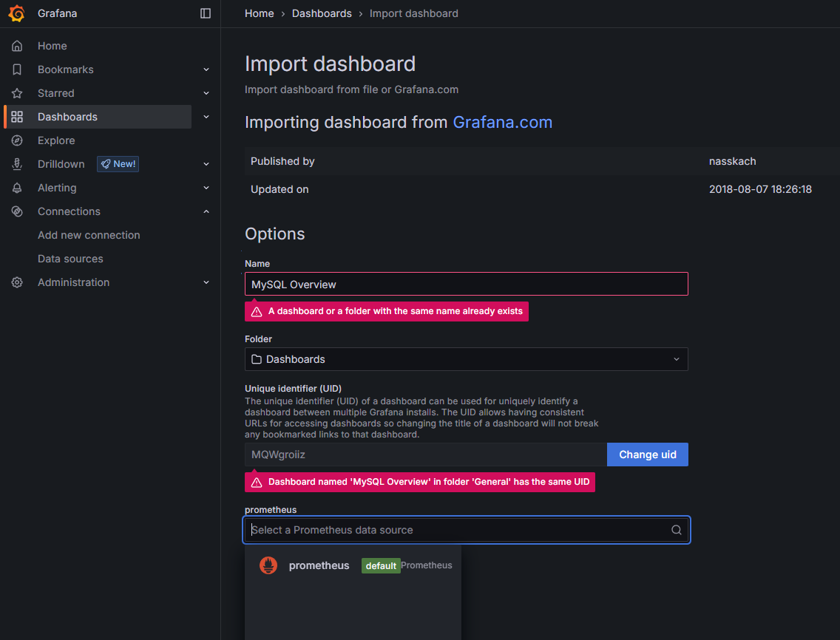Click the Starred star icon

point(17,93)
